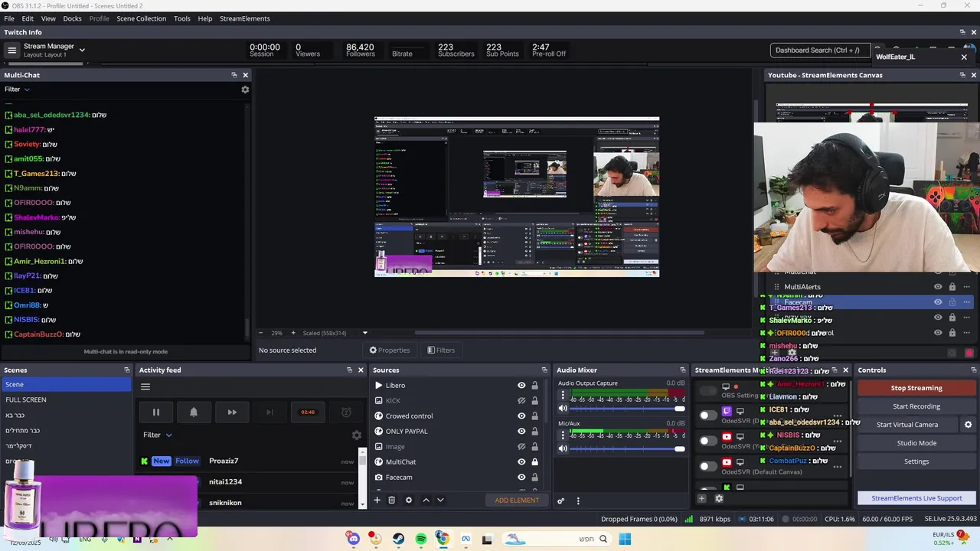The width and height of the screenshot is (980, 551).
Task: Toggle MultiAlerts visibility in Canvas panel
Action: pyautogui.click(x=938, y=287)
